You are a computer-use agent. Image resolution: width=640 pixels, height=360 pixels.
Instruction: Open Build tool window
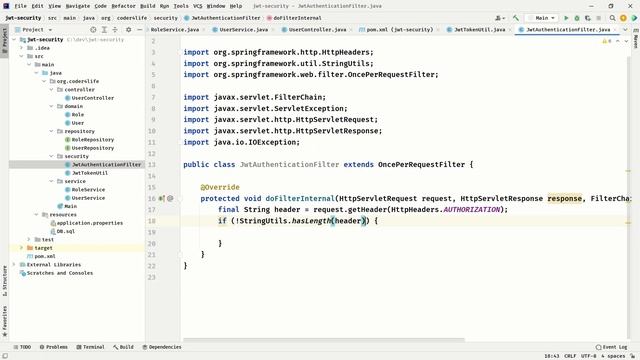(123, 347)
